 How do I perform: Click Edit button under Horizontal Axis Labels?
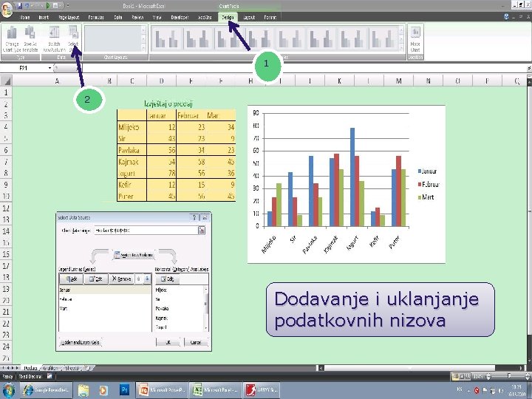pos(168,279)
